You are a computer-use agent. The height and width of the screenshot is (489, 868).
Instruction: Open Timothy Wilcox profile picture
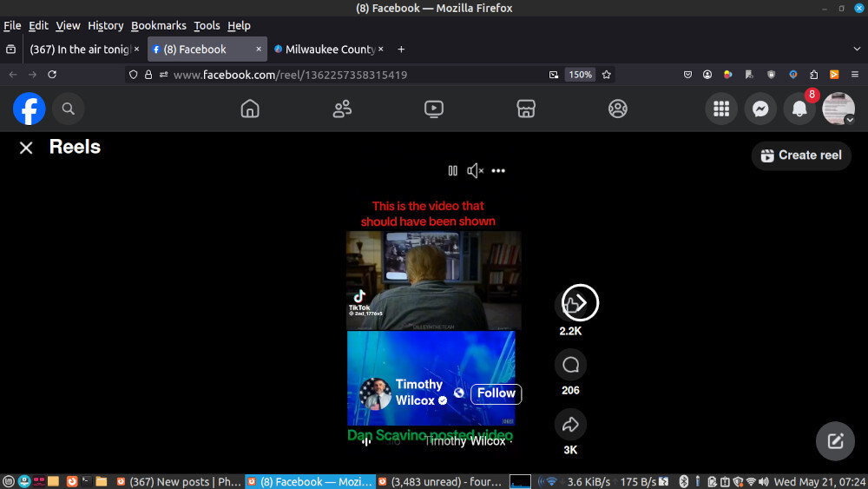tap(375, 393)
